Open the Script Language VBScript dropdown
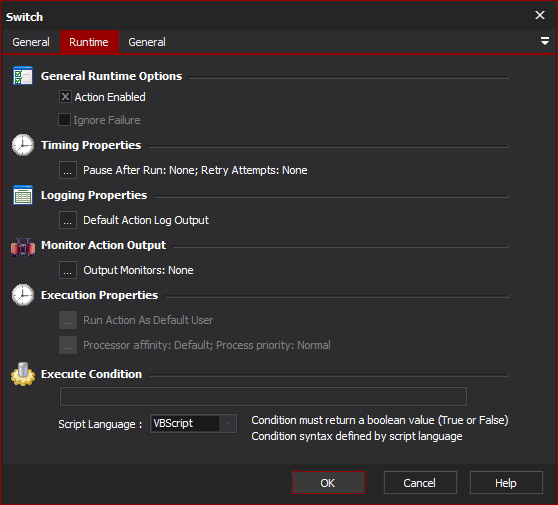 pos(193,424)
